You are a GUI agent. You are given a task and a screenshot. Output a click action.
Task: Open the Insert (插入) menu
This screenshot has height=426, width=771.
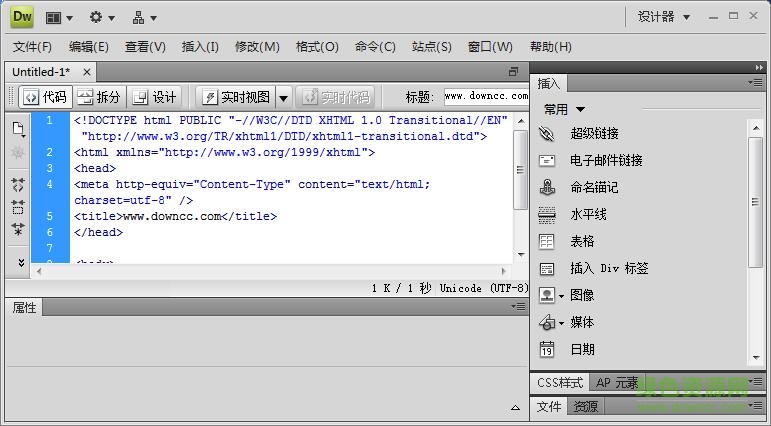point(200,47)
